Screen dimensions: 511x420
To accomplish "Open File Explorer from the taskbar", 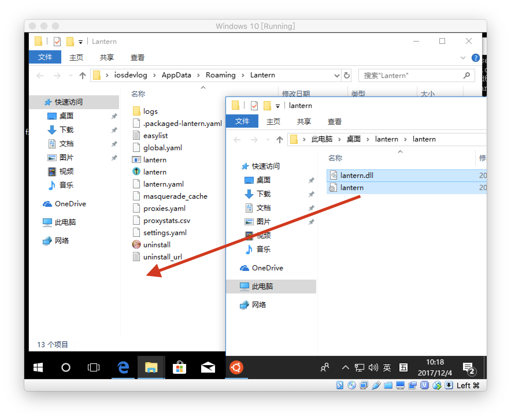I will [151, 367].
